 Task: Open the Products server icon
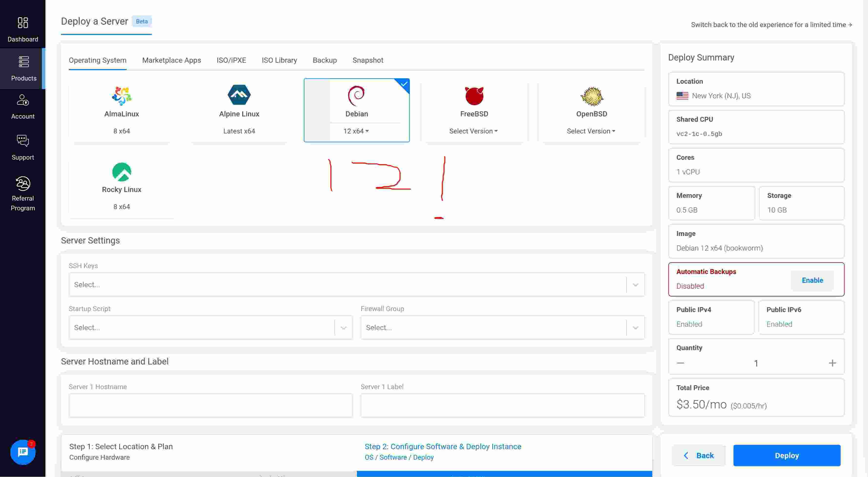pyautogui.click(x=24, y=62)
